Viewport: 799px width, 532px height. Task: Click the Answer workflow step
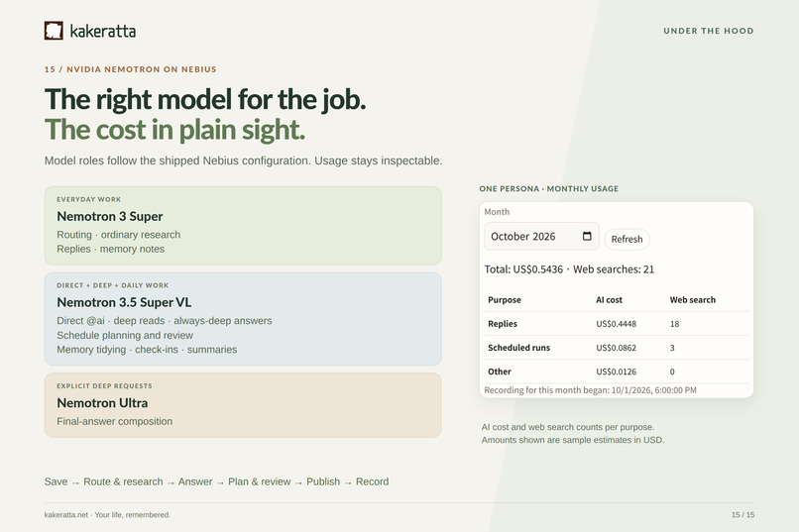(x=195, y=481)
